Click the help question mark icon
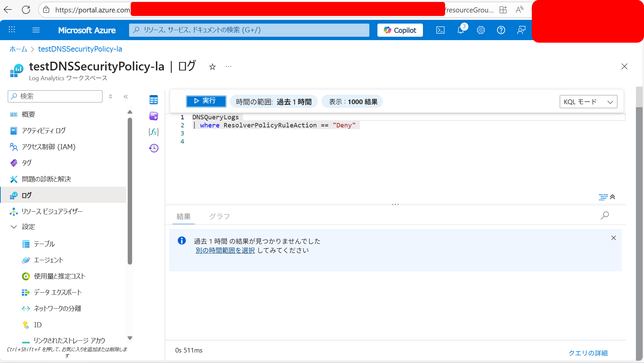 click(501, 30)
